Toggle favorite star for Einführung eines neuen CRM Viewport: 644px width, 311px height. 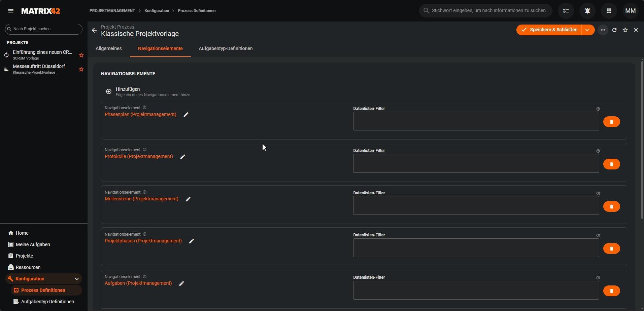81,55
